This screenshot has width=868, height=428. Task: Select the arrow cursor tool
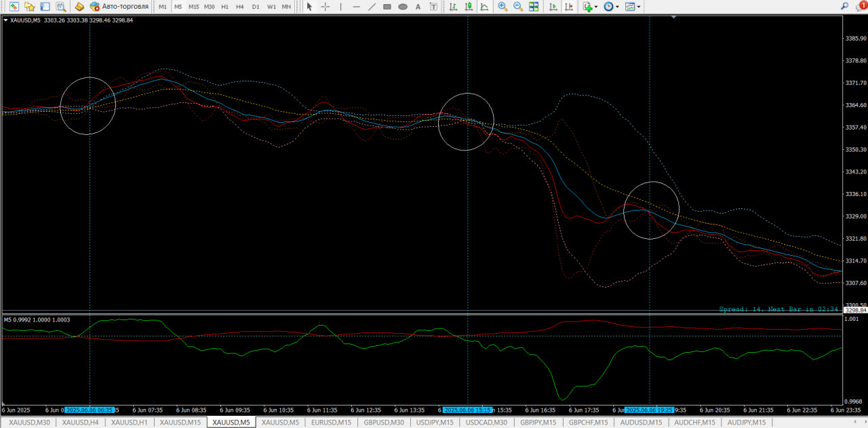coord(309,7)
